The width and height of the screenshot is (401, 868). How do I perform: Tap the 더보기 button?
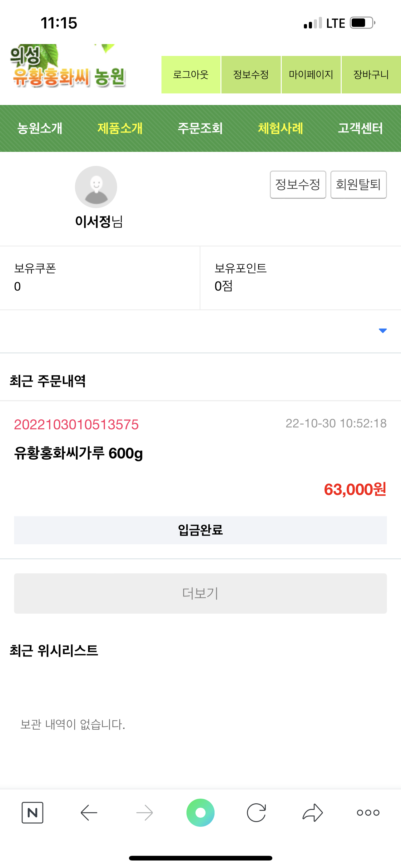pos(200,593)
